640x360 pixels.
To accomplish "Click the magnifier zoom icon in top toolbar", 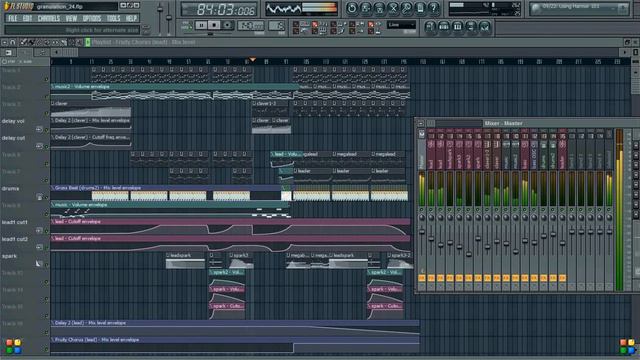I will coord(407,8).
